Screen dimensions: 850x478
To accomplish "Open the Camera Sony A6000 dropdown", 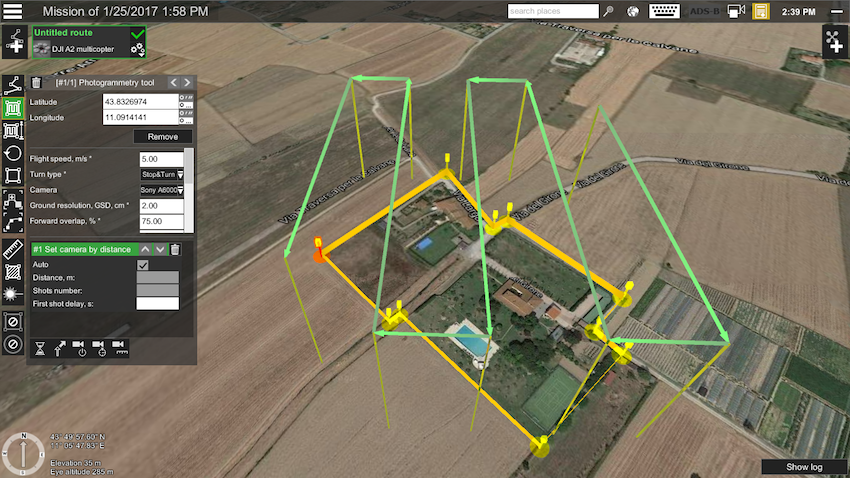I will point(162,190).
